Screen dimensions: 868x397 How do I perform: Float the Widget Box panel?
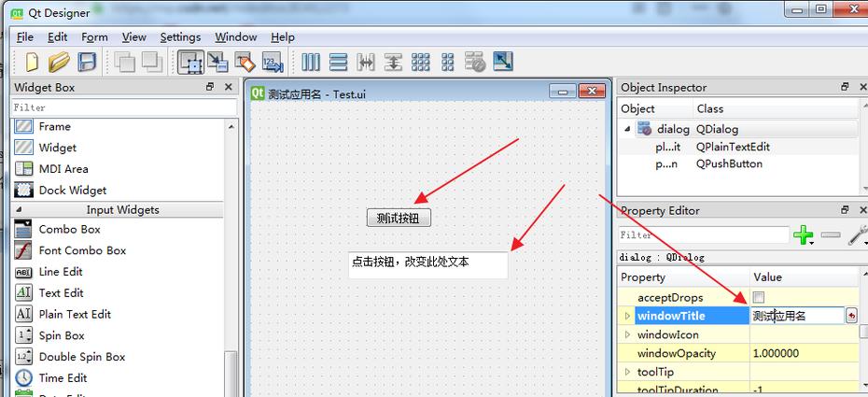[210, 87]
